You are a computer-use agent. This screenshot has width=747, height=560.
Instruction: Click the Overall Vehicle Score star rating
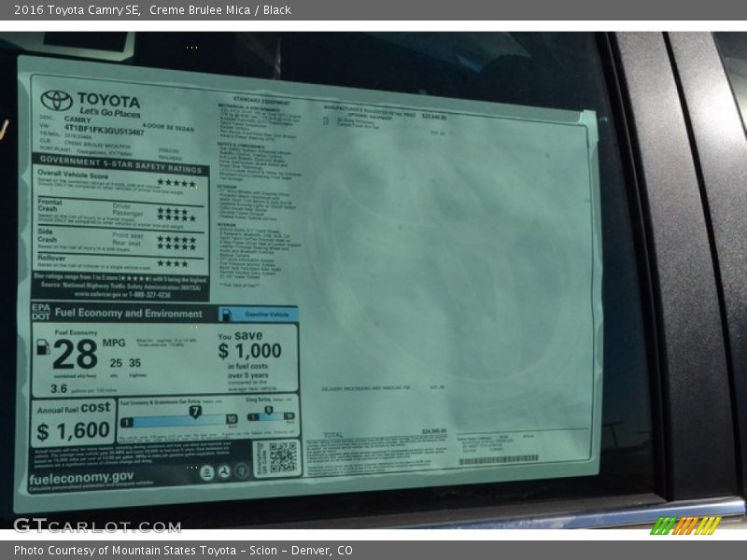point(176,183)
